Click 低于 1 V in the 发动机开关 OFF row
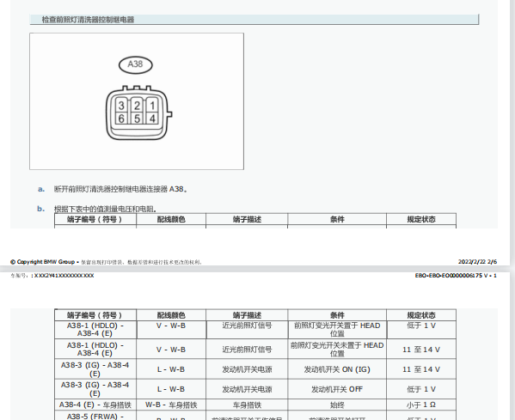Screen dimensions: 515x420 point(421,389)
